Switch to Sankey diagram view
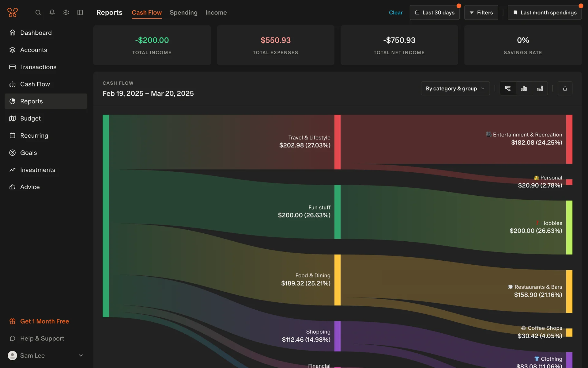 [508, 89]
